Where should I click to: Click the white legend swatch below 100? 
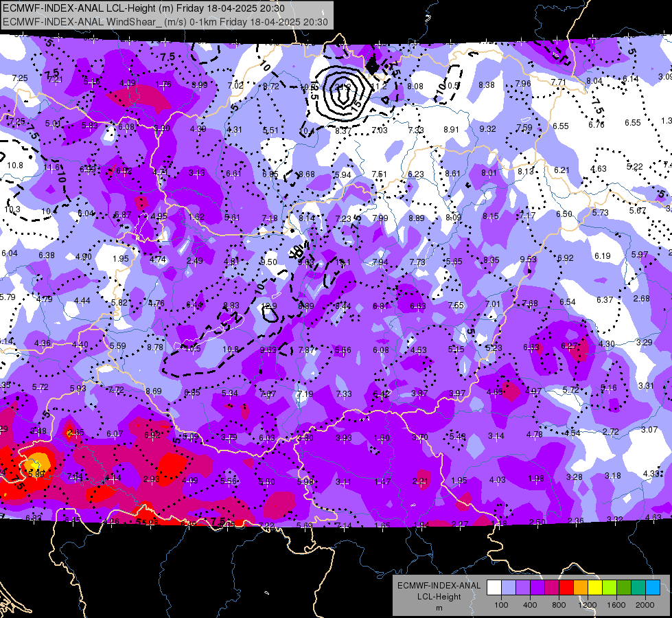coord(494,587)
